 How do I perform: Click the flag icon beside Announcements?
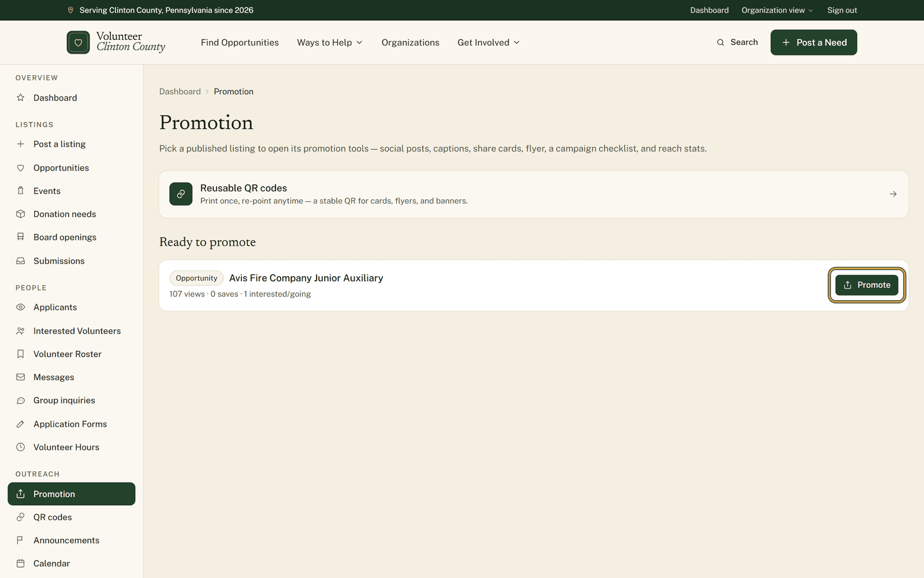point(21,540)
